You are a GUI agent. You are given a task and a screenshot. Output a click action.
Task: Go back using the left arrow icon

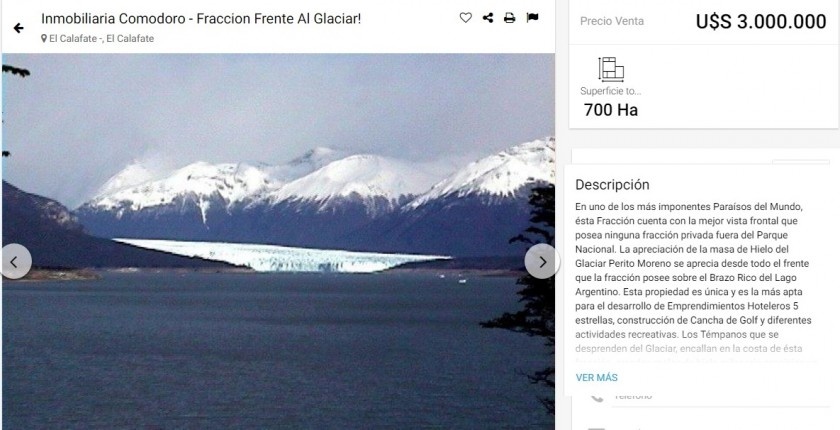(x=19, y=28)
